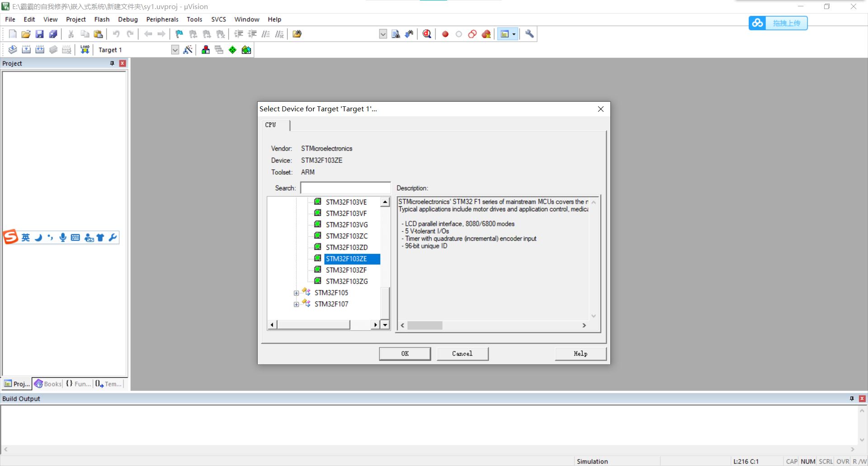Open Manage Project Items with the colored blocks icon

pos(206,50)
